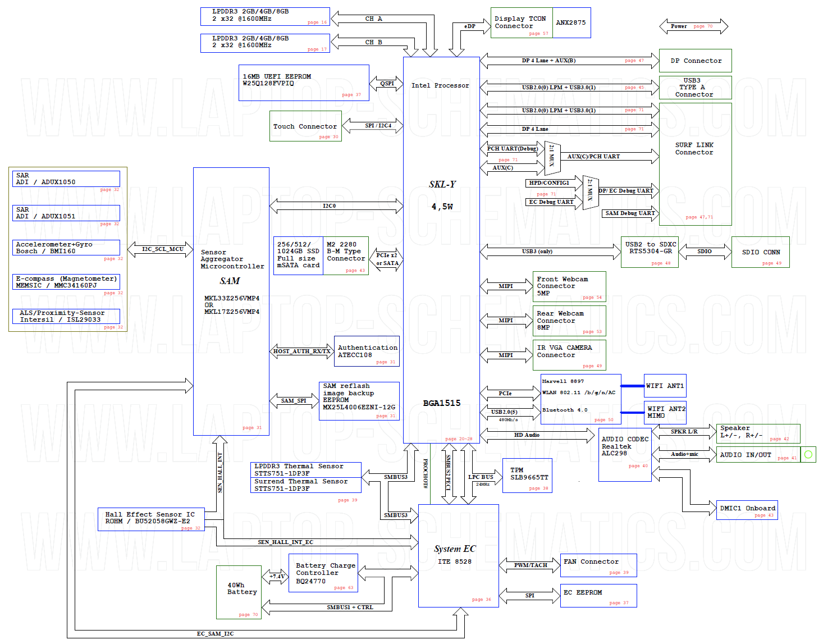Click the QSPI arrow beside UEFI EEPROM
The image size is (823, 644).
[x=386, y=83]
